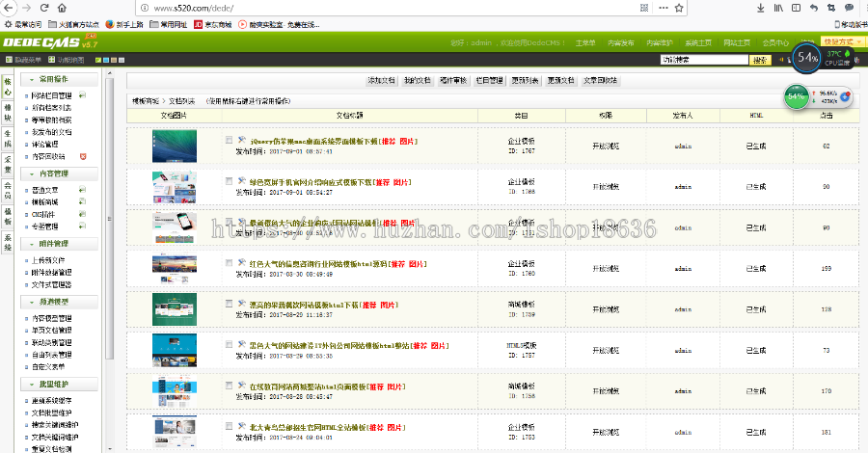Switch to the 模板 side tab
Screen dimensions: 868x453
tap(8, 217)
